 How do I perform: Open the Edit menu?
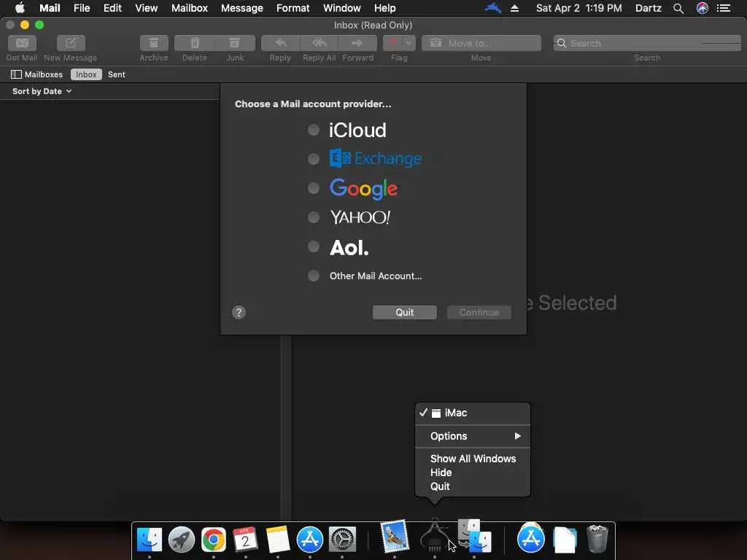(112, 8)
